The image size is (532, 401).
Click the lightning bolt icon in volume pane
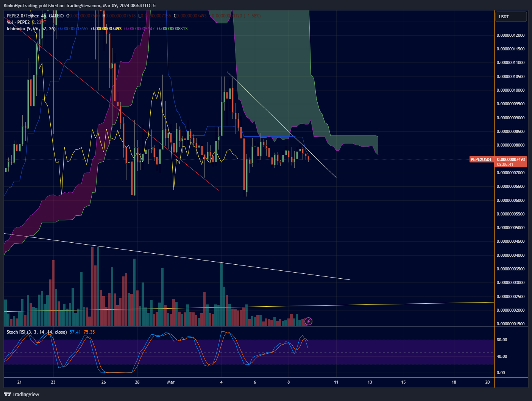pyautogui.click(x=309, y=321)
